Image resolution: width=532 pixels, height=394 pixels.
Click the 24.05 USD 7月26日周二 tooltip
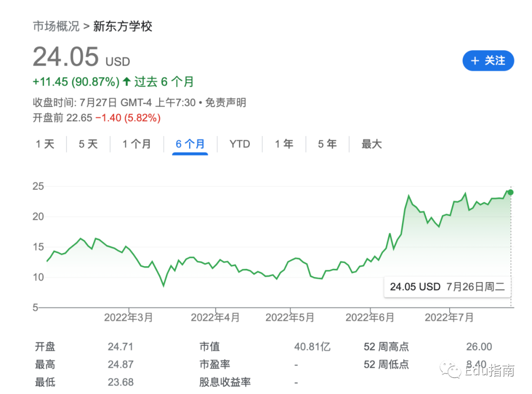447,287
